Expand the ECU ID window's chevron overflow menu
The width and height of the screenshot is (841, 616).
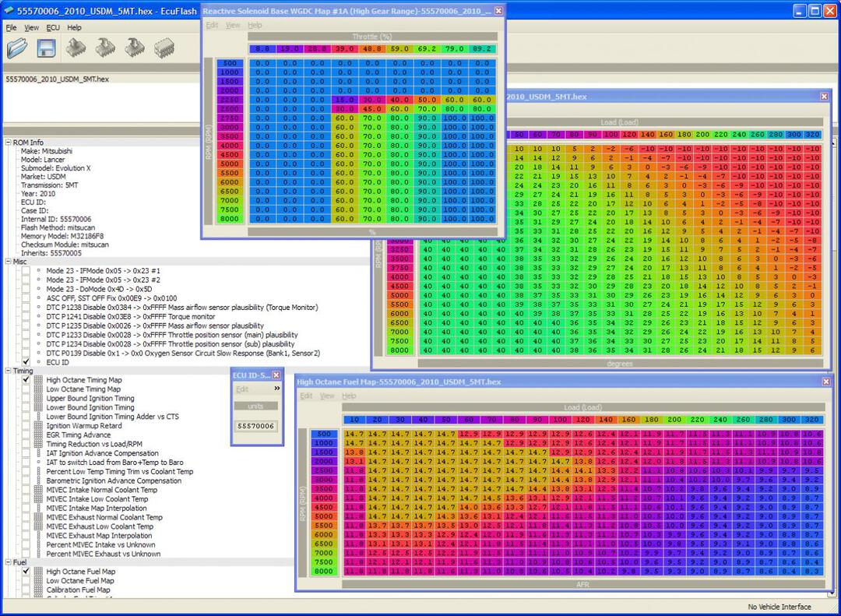[276, 388]
